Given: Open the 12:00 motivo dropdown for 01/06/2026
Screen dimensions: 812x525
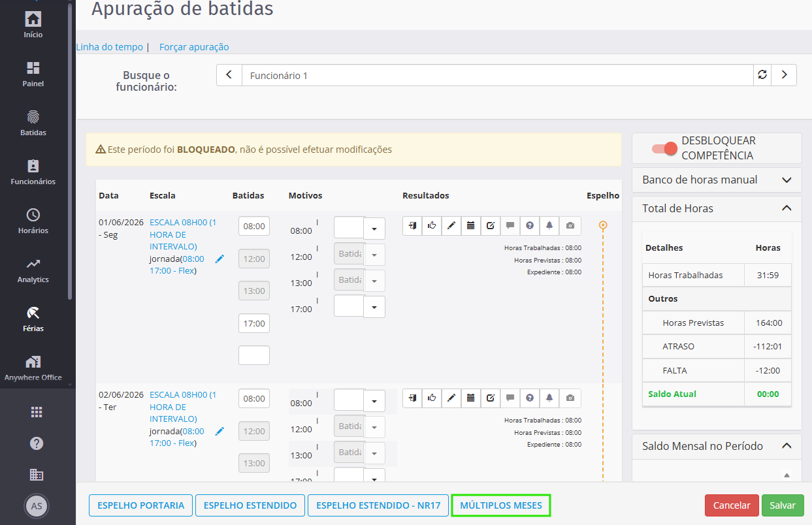Looking at the screenshot, I should click(x=374, y=255).
